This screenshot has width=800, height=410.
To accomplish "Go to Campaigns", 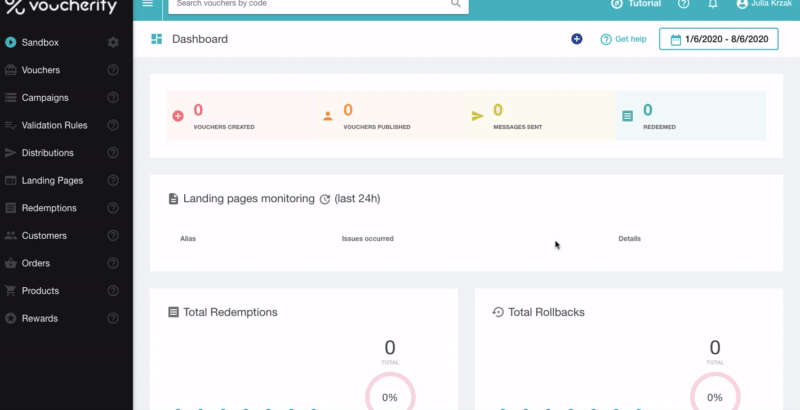I will point(45,97).
